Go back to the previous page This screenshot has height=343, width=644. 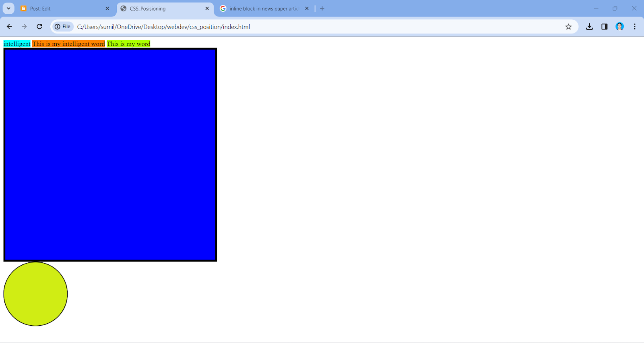[x=9, y=27]
